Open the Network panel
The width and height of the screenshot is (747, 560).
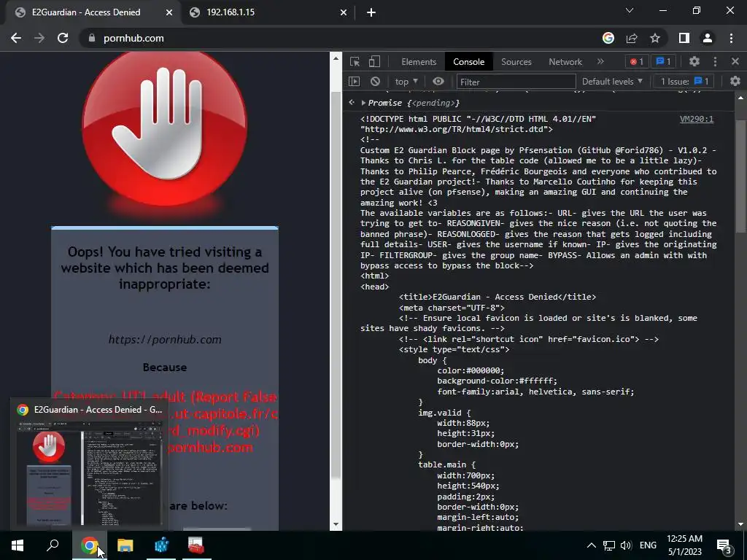tap(565, 62)
